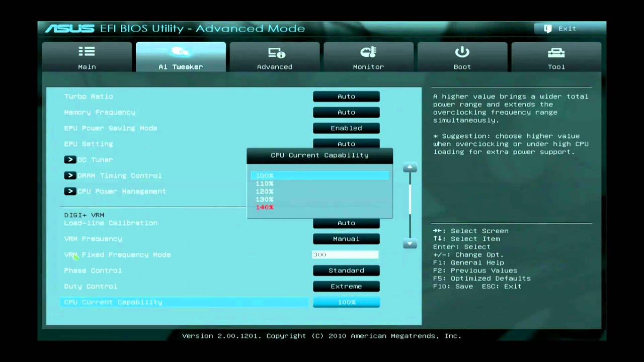The height and width of the screenshot is (362, 644).
Task: Expand CPU Power Management submenu arrow
Action: pos(70,191)
